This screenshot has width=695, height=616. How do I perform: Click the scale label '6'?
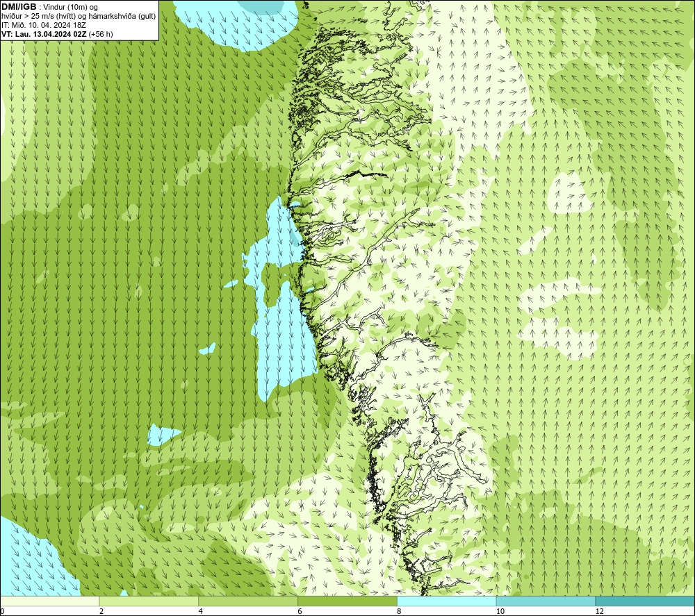point(300,611)
